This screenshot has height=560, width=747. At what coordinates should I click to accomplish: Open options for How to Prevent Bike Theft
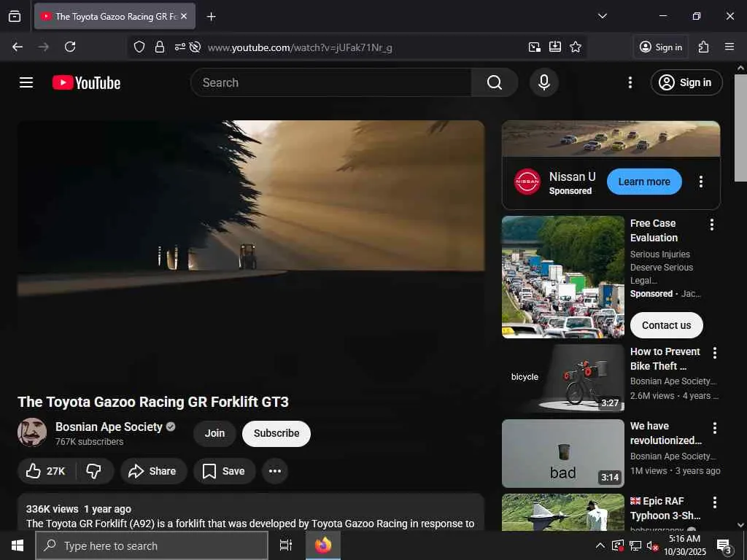pyautogui.click(x=715, y=353)
